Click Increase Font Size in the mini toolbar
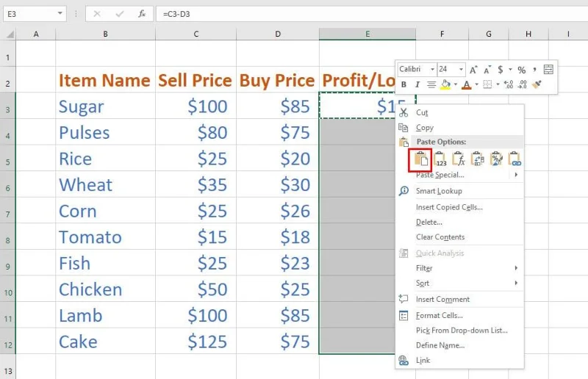This screenshot has width=588, height=379. (473, 70)
